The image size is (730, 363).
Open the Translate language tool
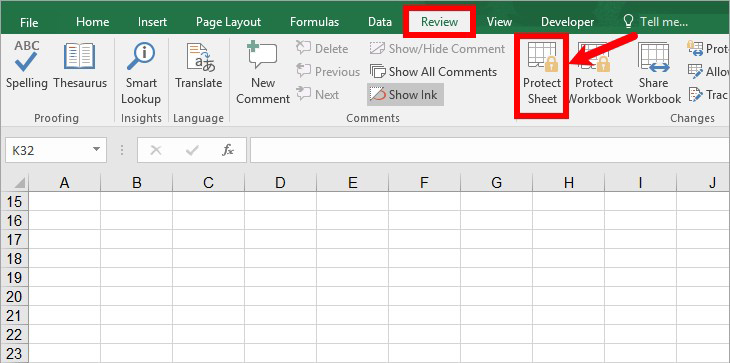click(x=199, y=65)
